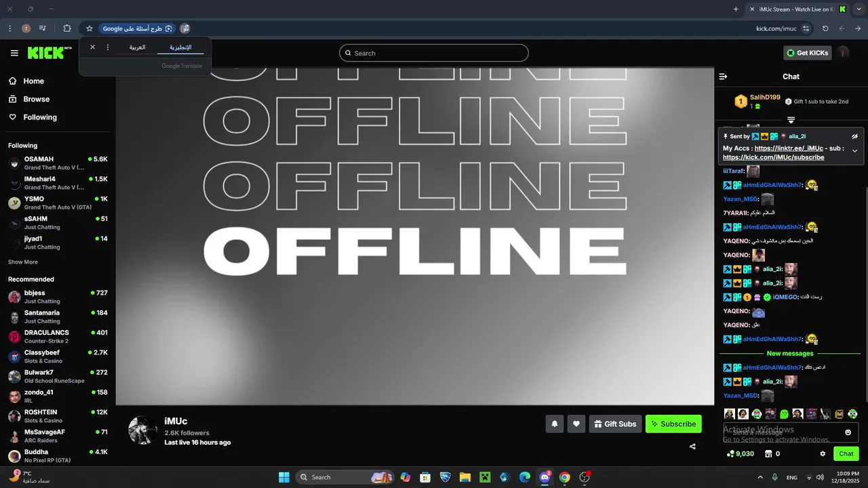
Task: Open the kick.com/iMUc/subscribe link
Action: tap(773, 157)
